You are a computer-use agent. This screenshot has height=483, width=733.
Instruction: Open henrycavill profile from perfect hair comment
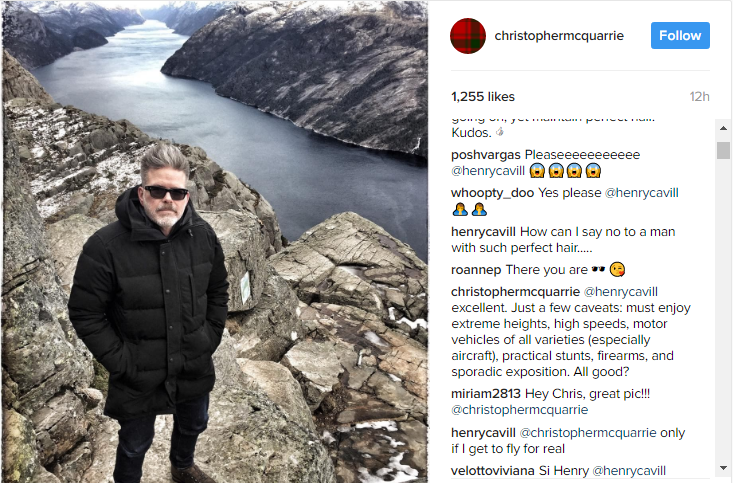tap(483, 232)
